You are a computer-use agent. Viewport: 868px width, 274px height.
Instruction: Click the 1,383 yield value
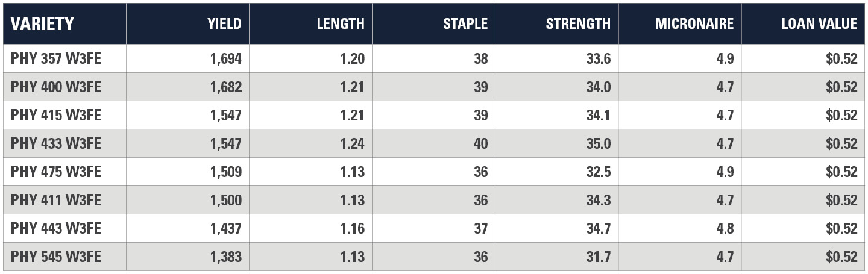[226, 257]
